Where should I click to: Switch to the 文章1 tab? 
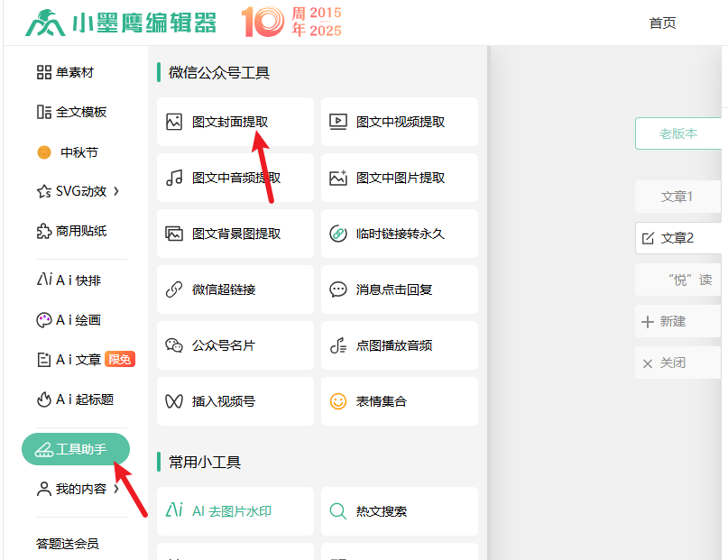[x=677, y=197]
